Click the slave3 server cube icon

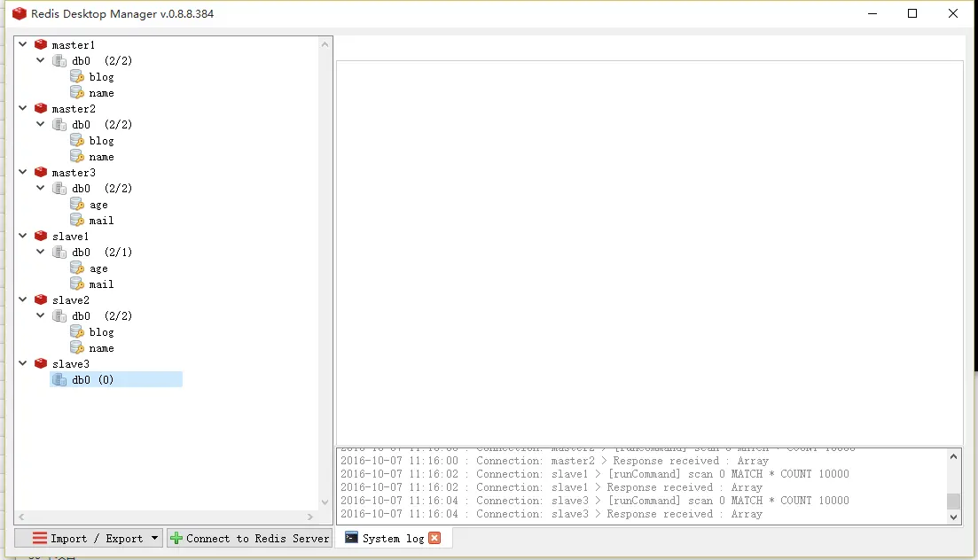pos(41,363)
